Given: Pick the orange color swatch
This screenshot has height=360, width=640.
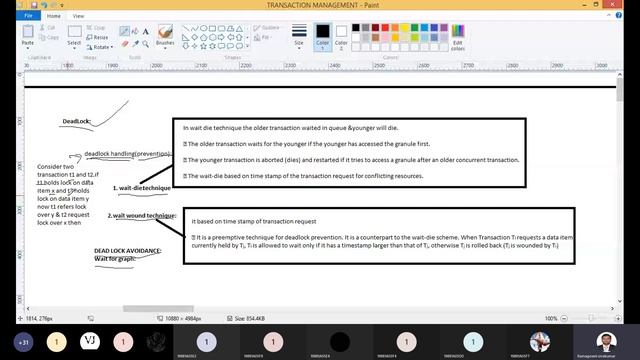Looking at the screenshot, I should click(395, 27).
